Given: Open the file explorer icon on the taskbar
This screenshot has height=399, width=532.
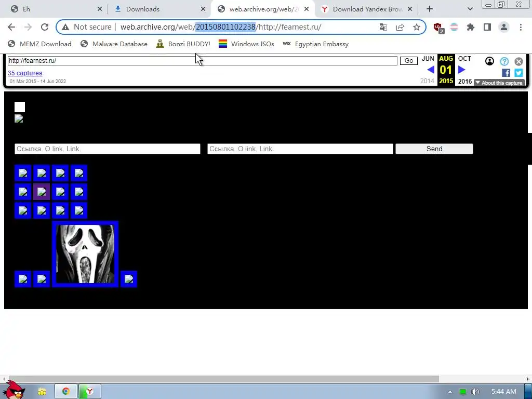Looking at the screenshot, I should pos(42,392).
